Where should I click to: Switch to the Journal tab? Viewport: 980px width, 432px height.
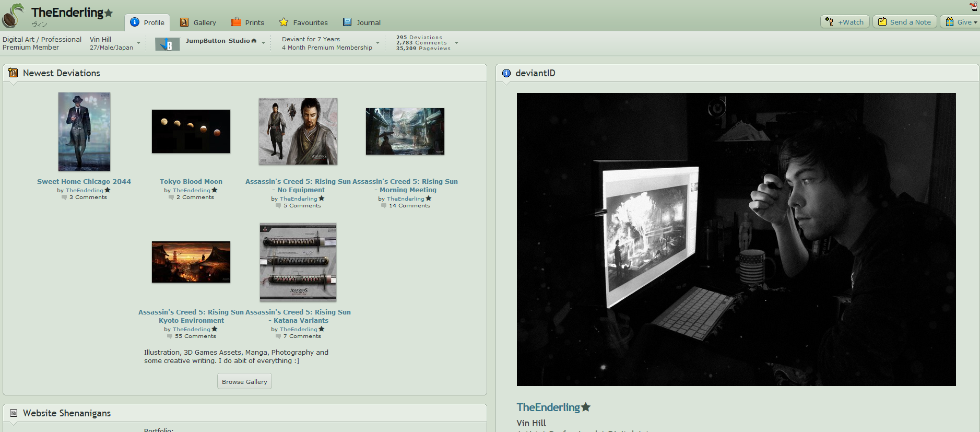pos(362,22)
